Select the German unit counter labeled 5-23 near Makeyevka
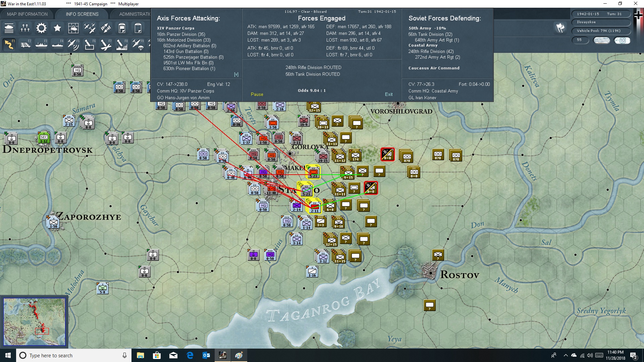The height and width of the screenshot is (362, 644). click(x=313, y=172)
